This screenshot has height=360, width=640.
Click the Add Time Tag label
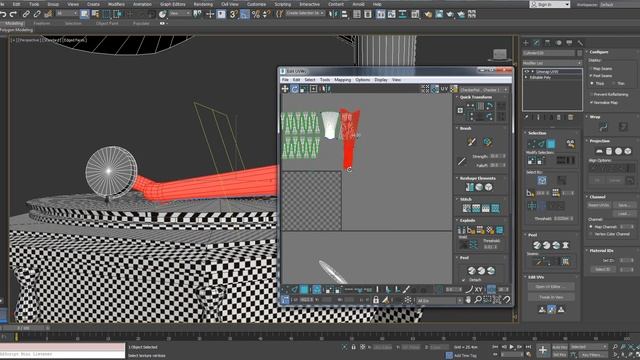click(465, 356)
